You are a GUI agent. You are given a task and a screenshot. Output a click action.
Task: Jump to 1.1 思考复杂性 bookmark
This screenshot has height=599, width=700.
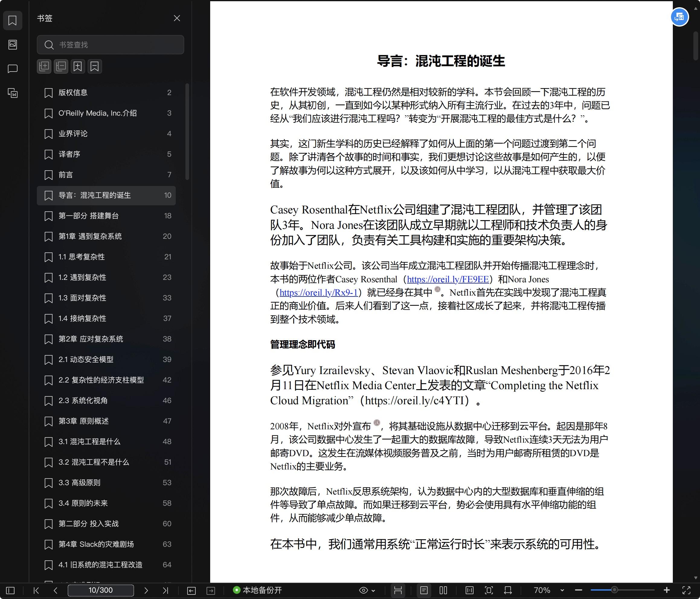[106, 257]
